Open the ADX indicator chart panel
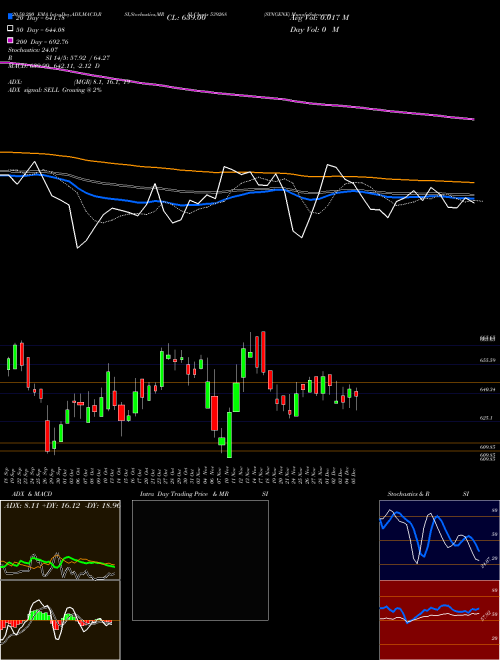Screen dimensions: 500x660 (x=60, y=540)
